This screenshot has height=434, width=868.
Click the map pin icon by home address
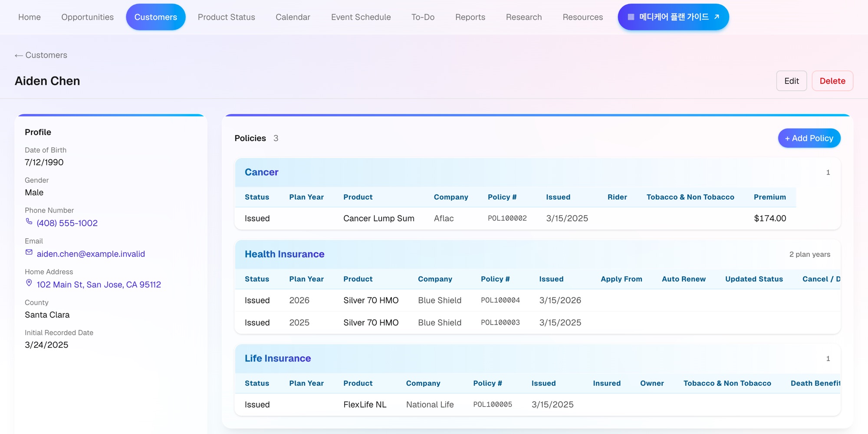tap(29, 283)
